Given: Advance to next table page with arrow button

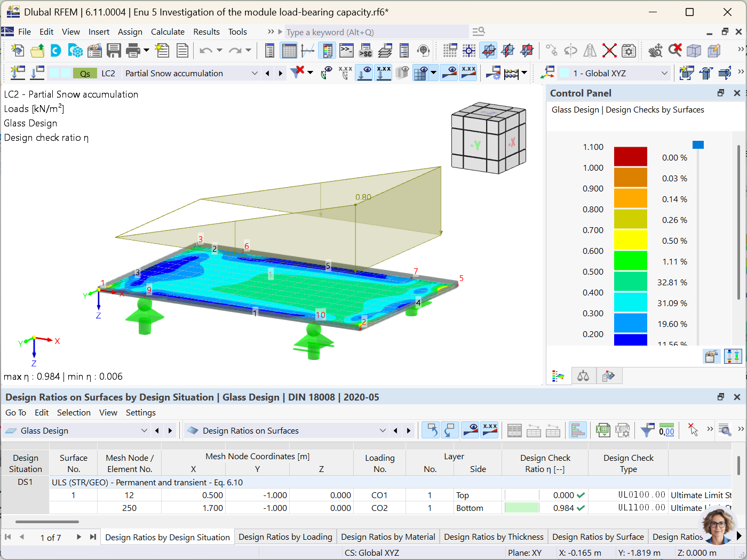Looking at the screenshot, I should tap(79, 538).
